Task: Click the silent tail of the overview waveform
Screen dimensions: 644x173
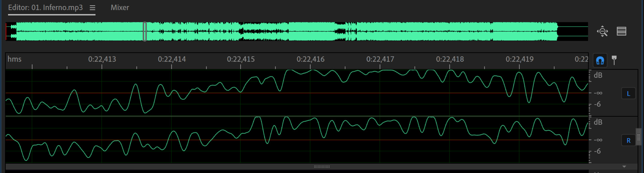Action: click(572, 32)
